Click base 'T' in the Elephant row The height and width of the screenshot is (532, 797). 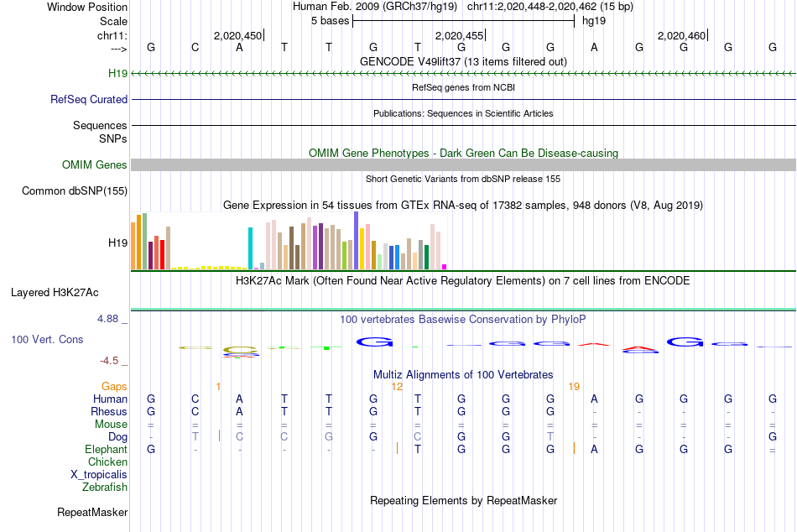tap(417, 449)
